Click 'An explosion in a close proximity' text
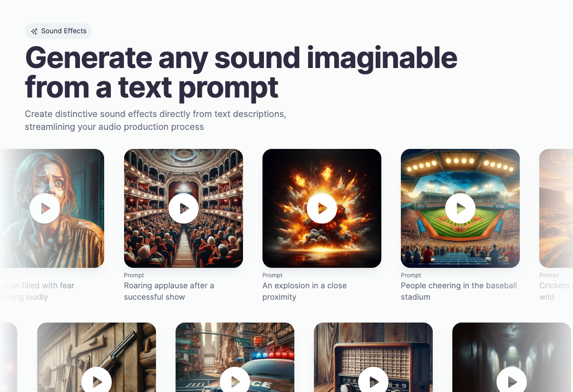The width and height of the screenshot is (573, 392). click(304, 291)
